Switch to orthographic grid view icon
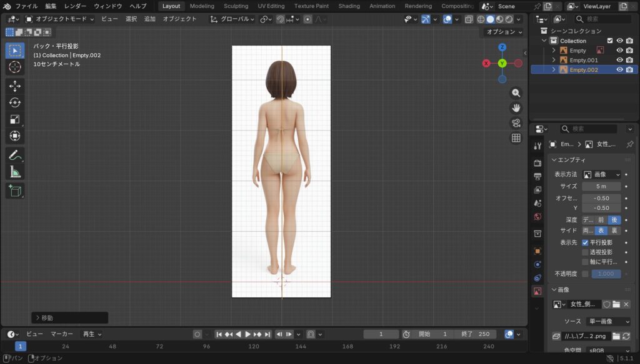This screenshot has height=364, width=640. (x=516, y=138)
